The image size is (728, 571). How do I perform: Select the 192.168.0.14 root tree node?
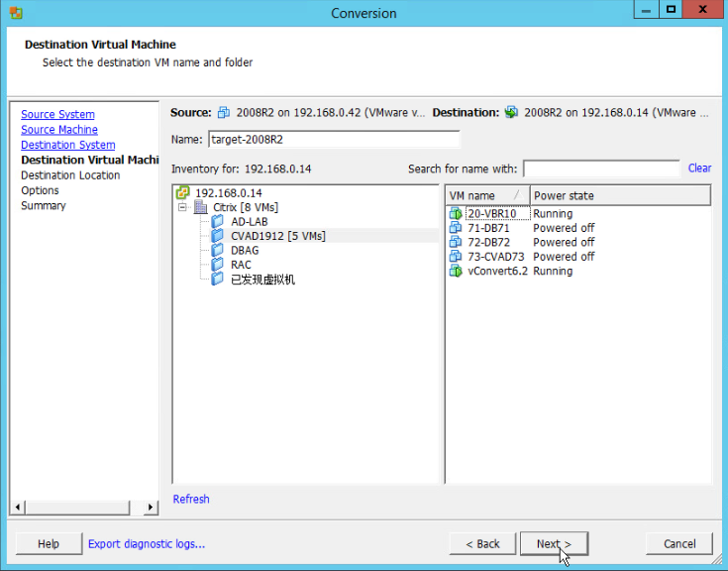[x=229, y=192]
